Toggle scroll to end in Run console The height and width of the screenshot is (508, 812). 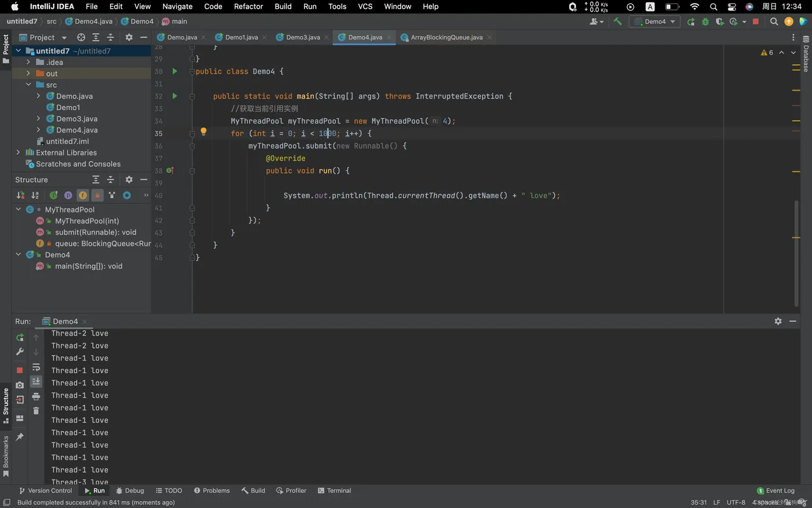(x=36, y=381)
